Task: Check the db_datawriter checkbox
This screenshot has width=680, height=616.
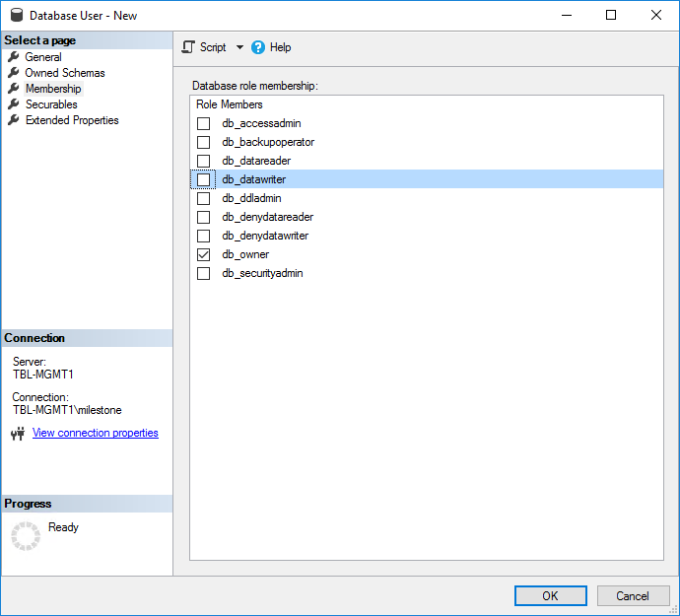Action: [203, 179]
